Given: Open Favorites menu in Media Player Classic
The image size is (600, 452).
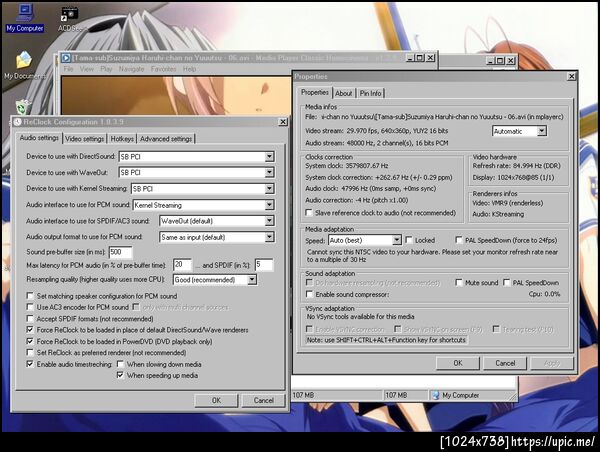Looking at the screenshot, I should click(x=163, y=69).
